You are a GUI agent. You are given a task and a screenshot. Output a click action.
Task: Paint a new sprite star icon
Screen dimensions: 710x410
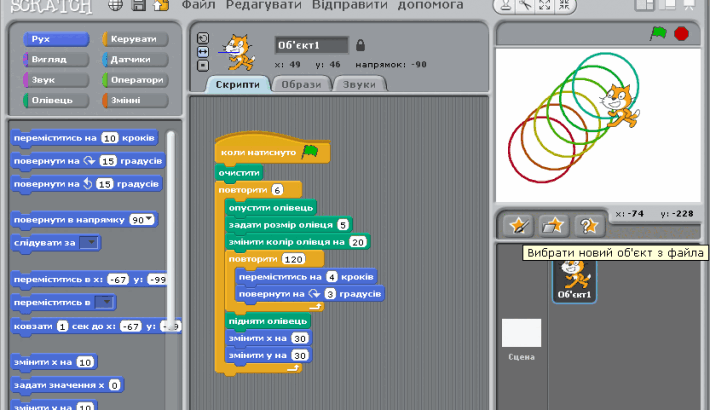click(518, 226)
